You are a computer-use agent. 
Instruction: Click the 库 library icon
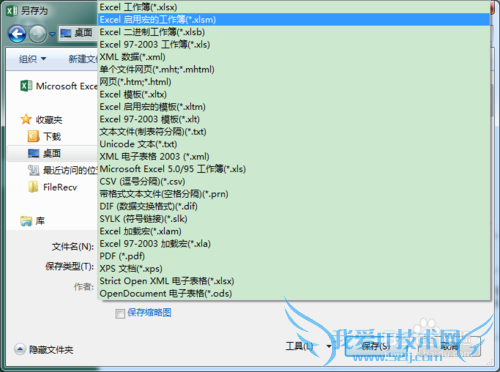26,221
